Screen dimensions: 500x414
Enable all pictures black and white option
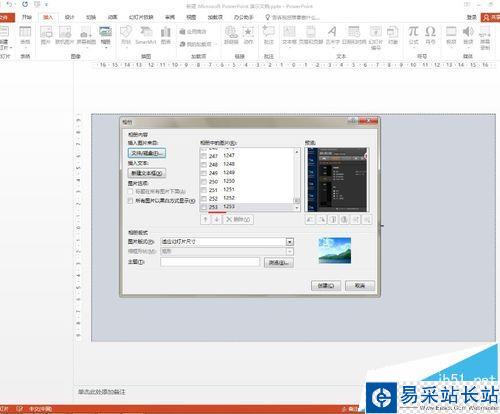(x=130, y=201)
